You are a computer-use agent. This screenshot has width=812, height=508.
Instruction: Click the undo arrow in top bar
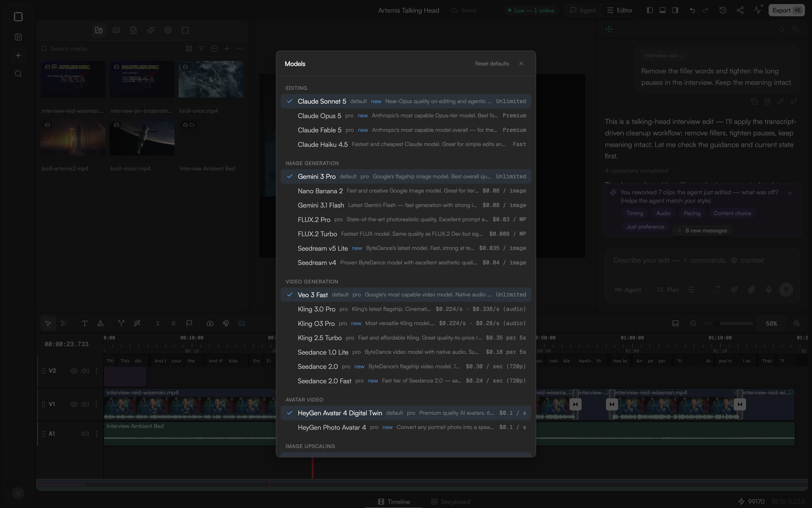[x=692, y=10]
